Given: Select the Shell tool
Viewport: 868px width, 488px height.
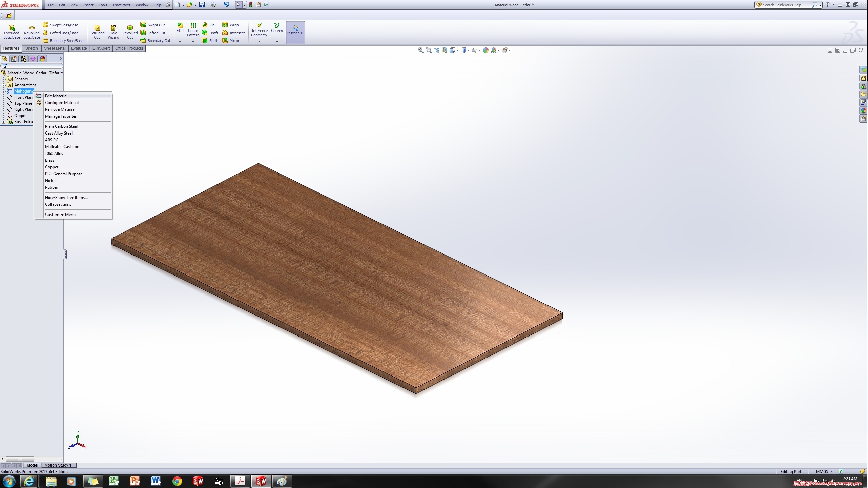Looking at the screenshot, I should coord(210,41).
